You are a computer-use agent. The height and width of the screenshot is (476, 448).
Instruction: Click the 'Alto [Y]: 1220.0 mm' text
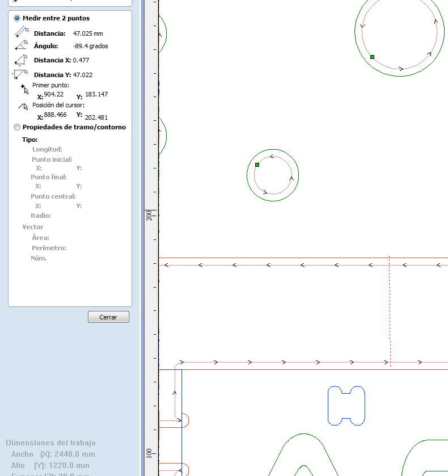50,465
